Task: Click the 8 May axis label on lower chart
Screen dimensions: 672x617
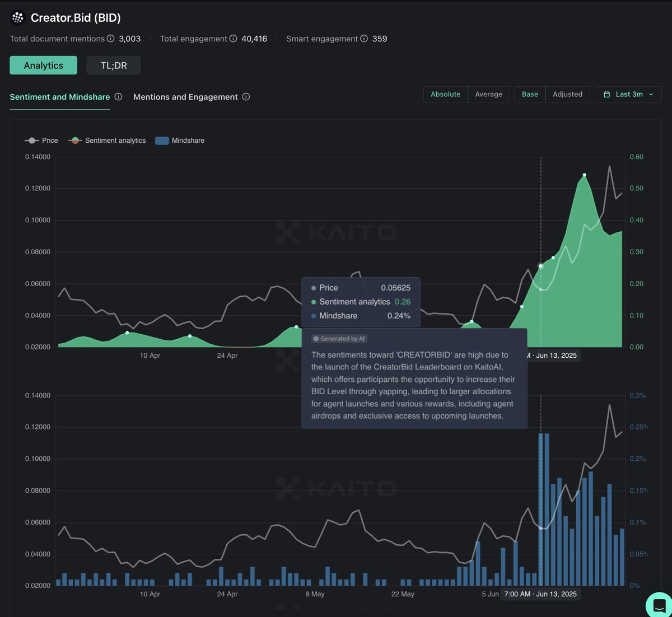Action: pyautogui.click(x=315, y=594)
